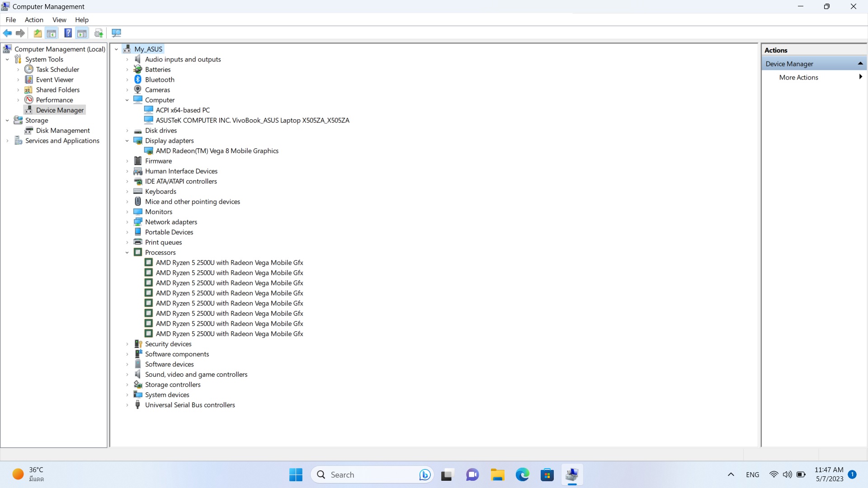
Task: Click the Up one level folder icon
Action: point(38,33)
